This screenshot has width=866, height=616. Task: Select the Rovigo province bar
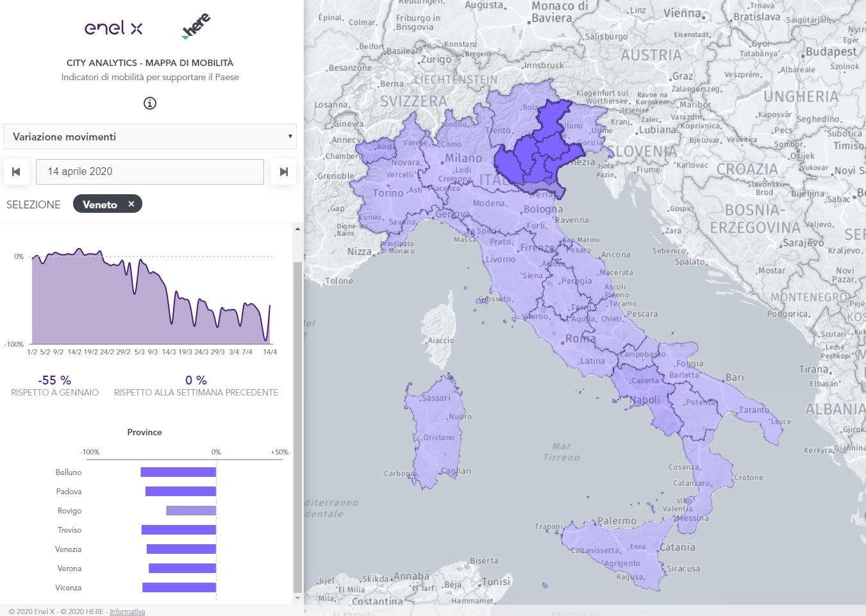pos(191,511)
